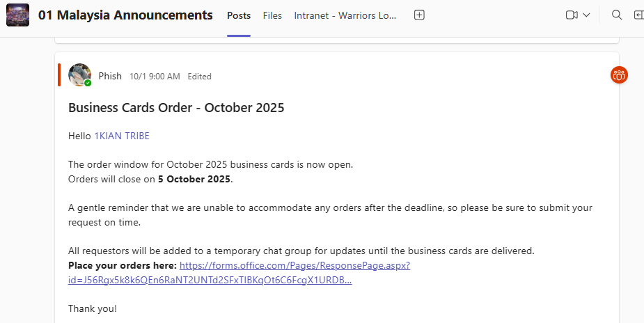Screen dimensions: 644x323
Task: Open the panel icon at far right edge
Action: pyautogui.click(x=638, y=15)
